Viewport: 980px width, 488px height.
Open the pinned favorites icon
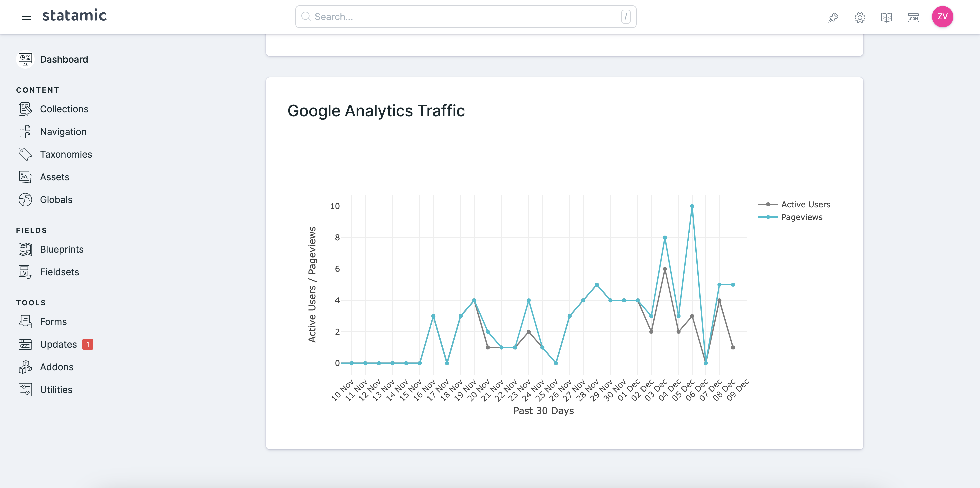point(833,17)
